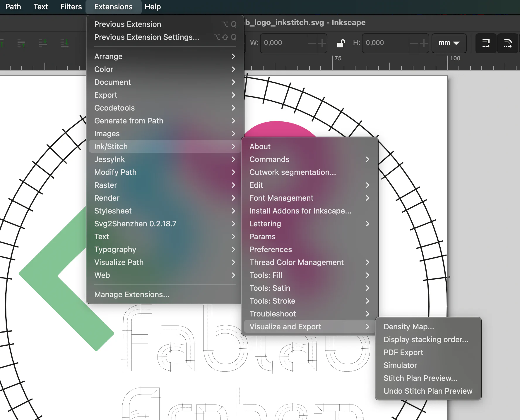
Task: Open Text submenu inside Extensions menu
Action: coord(165,237)
